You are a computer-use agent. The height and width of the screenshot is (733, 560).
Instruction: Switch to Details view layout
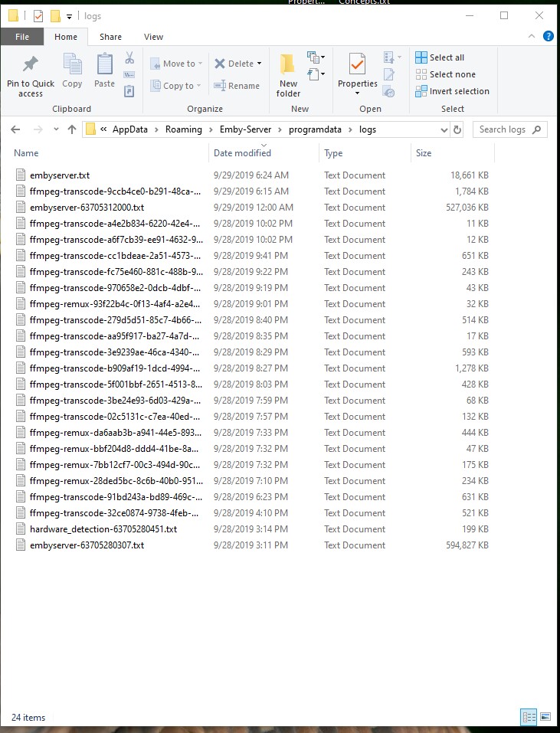tap(529, 717)
